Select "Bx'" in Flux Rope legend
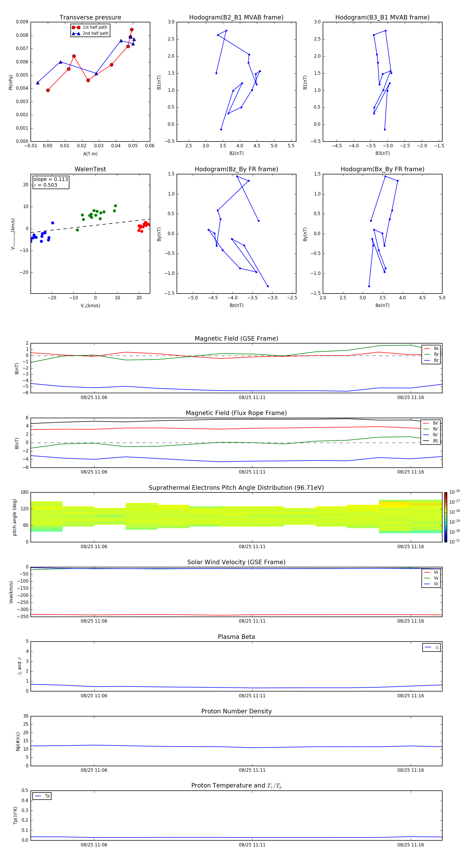Viewport: 473px width, 868px height. [x=431, y=423]
